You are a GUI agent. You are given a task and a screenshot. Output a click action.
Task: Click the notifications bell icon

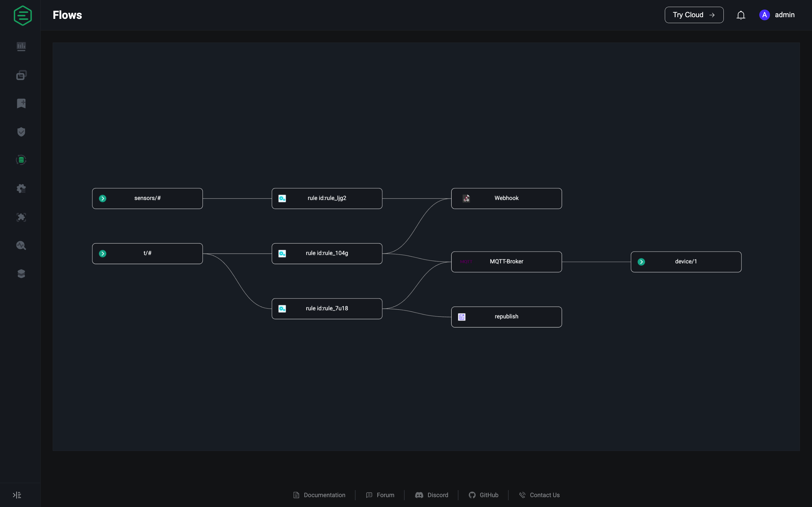pyautogui.click(x=741, y=15)
